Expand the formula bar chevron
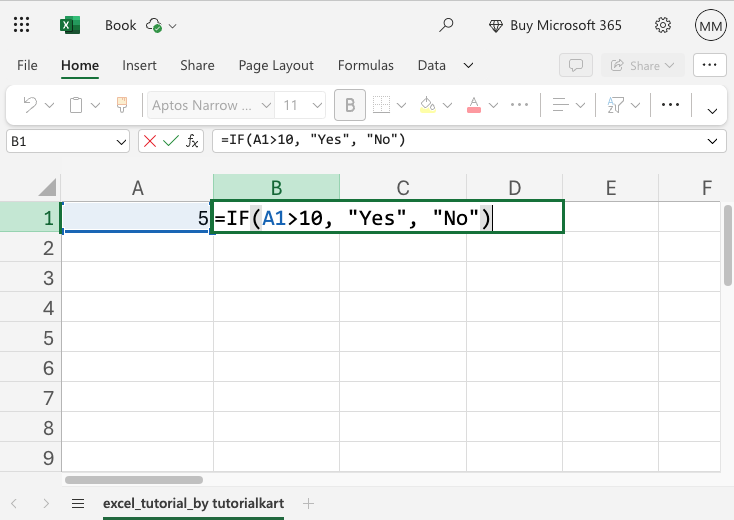The height and width of the screenshot is (520, 734). tap(713, 142)
